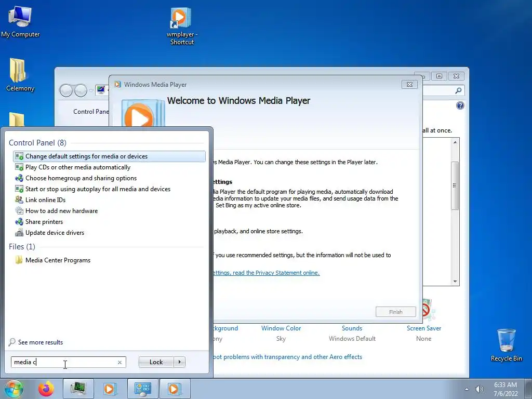Click the themes list scrollbar thumb
The height and width of the screenshot is (399, 532).
(x=455, y=185)
